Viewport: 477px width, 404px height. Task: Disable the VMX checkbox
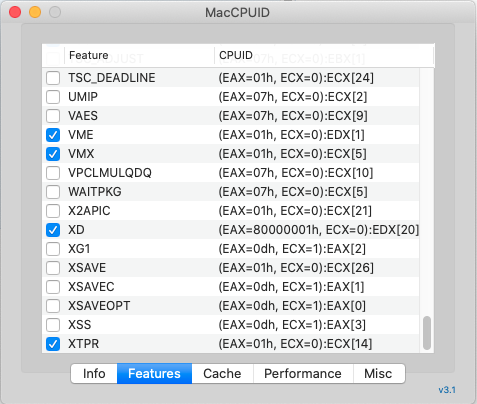click(x=53, y=154)
